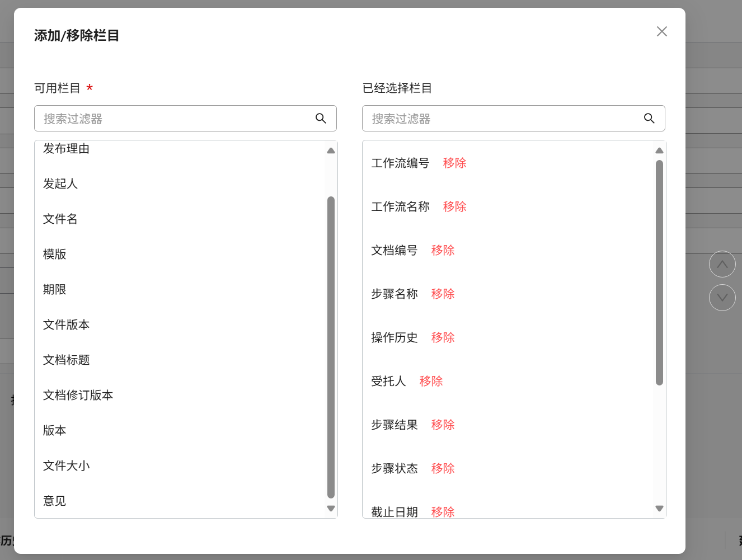Remove 受托人 column
The height and width of the screenshot is (560, 742).
pos(431,382)
